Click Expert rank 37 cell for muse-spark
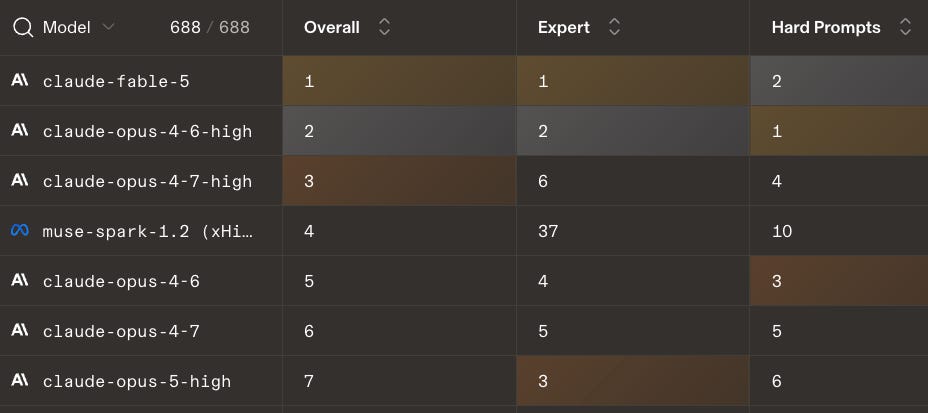Viewport: 928px width, 413px height. click(633, 231)
